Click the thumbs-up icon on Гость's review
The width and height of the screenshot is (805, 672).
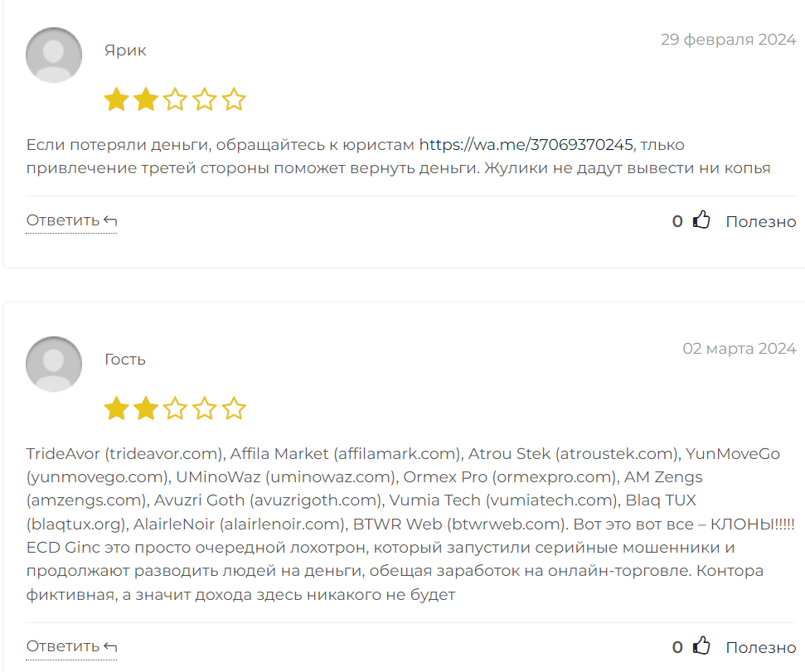pyautogui.click(x=701, y=645)
